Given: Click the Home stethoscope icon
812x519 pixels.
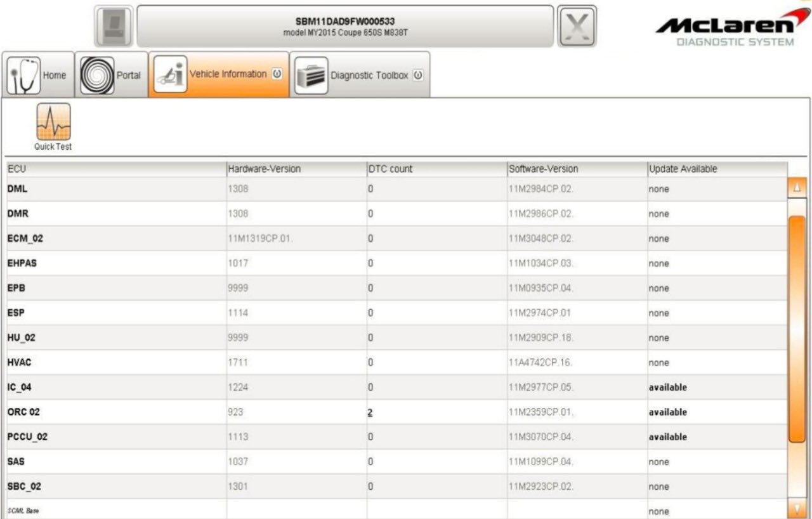Looking at the screenshot, I should click(x=23, y=75).
